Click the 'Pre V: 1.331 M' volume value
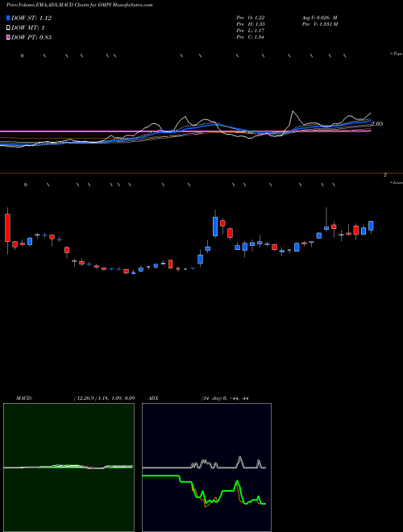The width and height of the screenshot is (403, 532). (x=319, y=24)
